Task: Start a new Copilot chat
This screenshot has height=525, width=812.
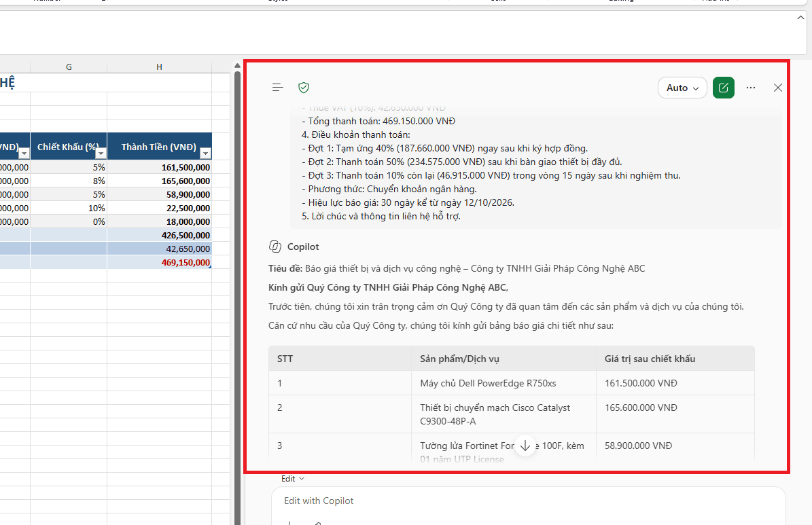Action: [x=724, y=88]
